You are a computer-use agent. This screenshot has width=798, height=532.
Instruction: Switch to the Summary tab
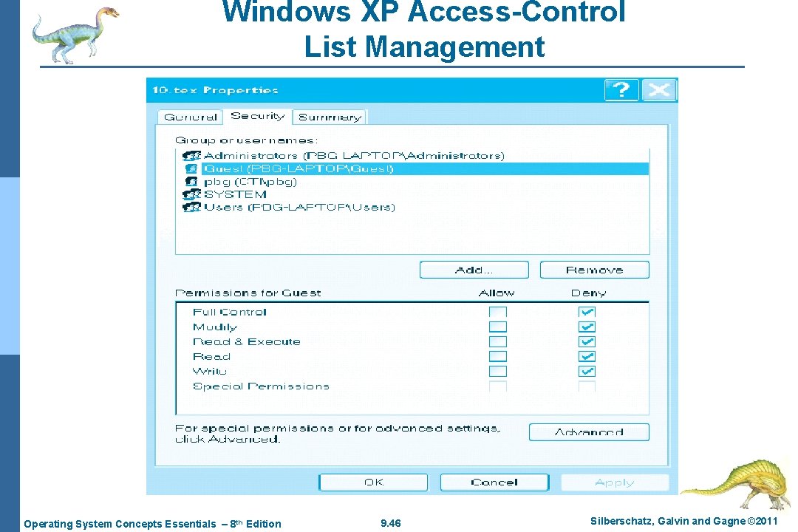coord(330,117)
